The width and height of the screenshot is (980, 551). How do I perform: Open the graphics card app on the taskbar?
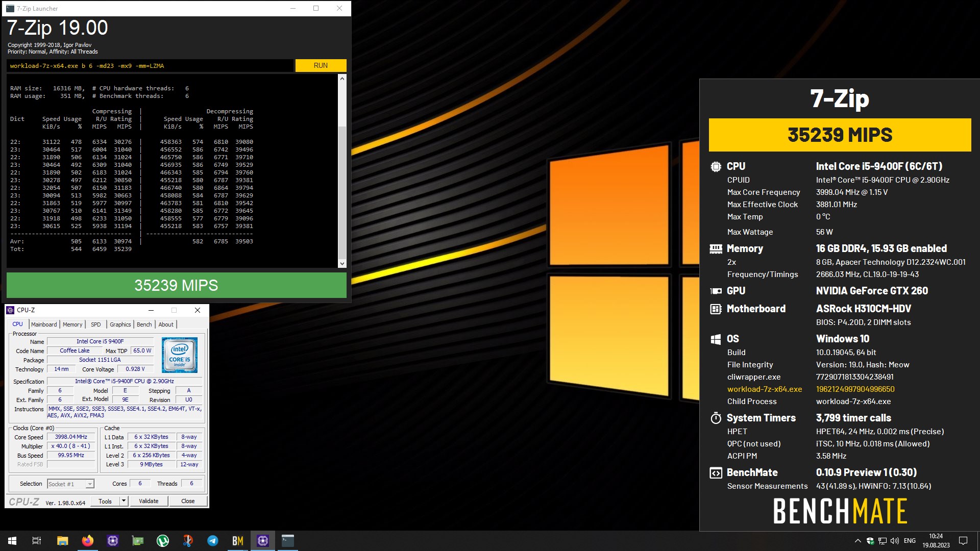138,541
